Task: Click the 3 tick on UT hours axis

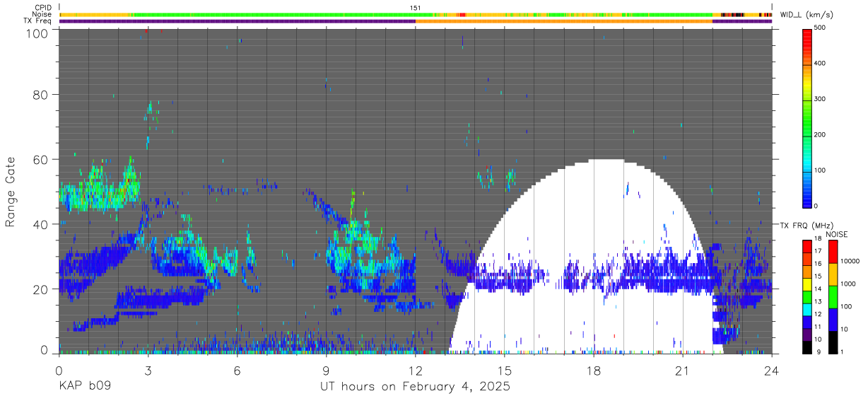Action: [x=148, y=370]
